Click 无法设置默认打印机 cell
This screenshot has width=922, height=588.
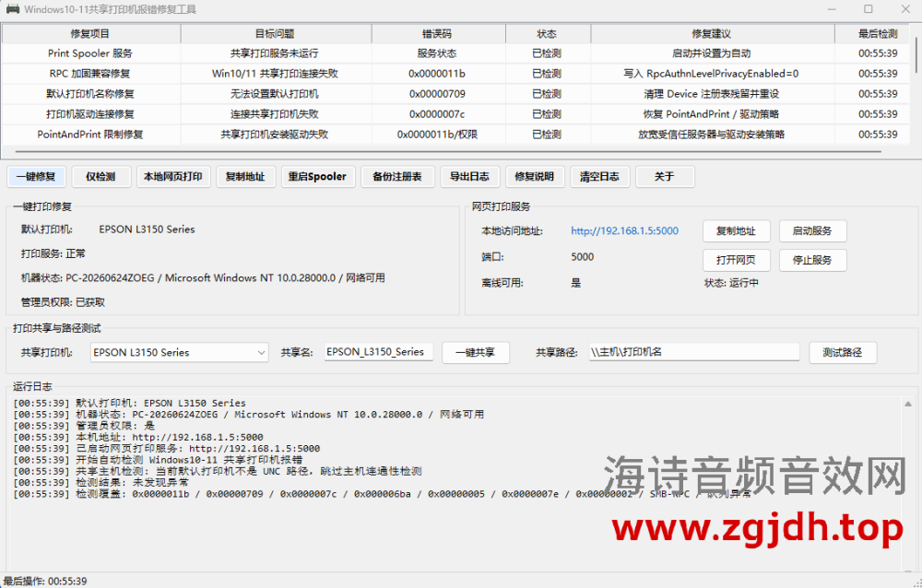275,93
